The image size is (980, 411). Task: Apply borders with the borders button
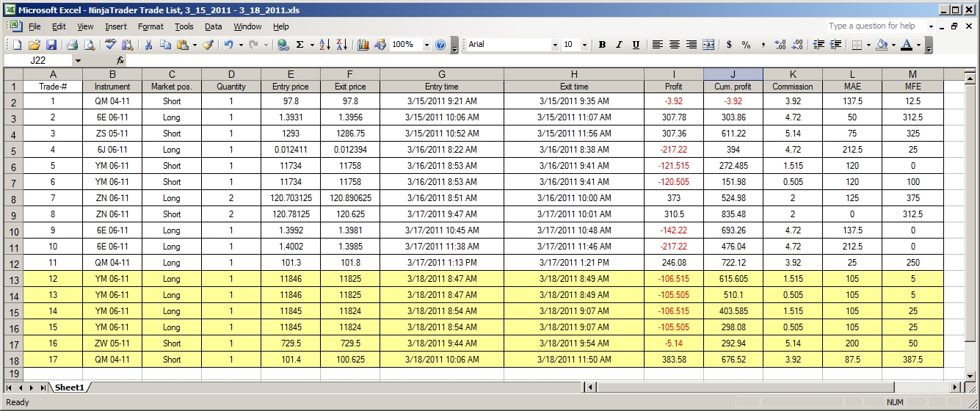point(856,45)
